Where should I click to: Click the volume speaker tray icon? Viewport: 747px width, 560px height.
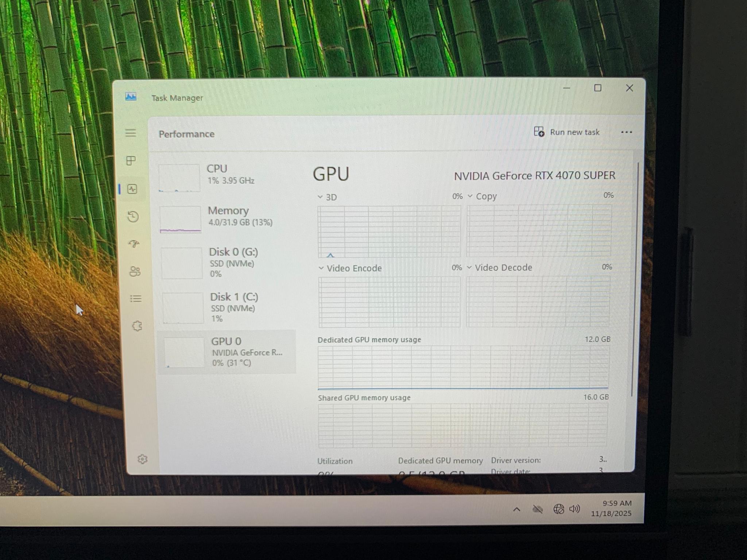pos(575,509)
